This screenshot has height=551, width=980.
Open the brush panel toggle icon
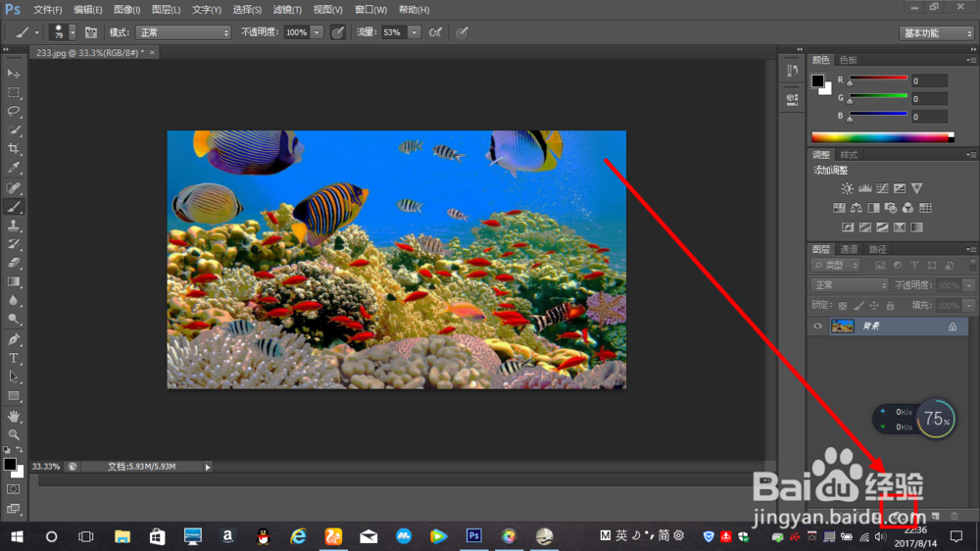[x=90, y=32]
